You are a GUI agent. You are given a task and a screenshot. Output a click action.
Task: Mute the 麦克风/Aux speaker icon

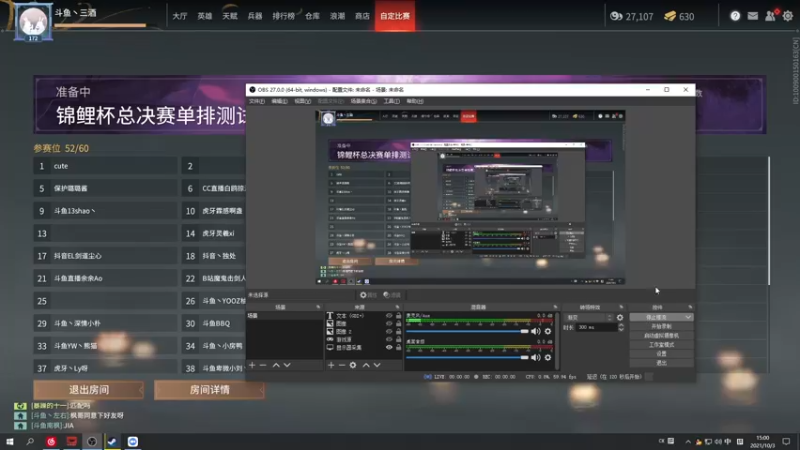click(x=536, y=332)
